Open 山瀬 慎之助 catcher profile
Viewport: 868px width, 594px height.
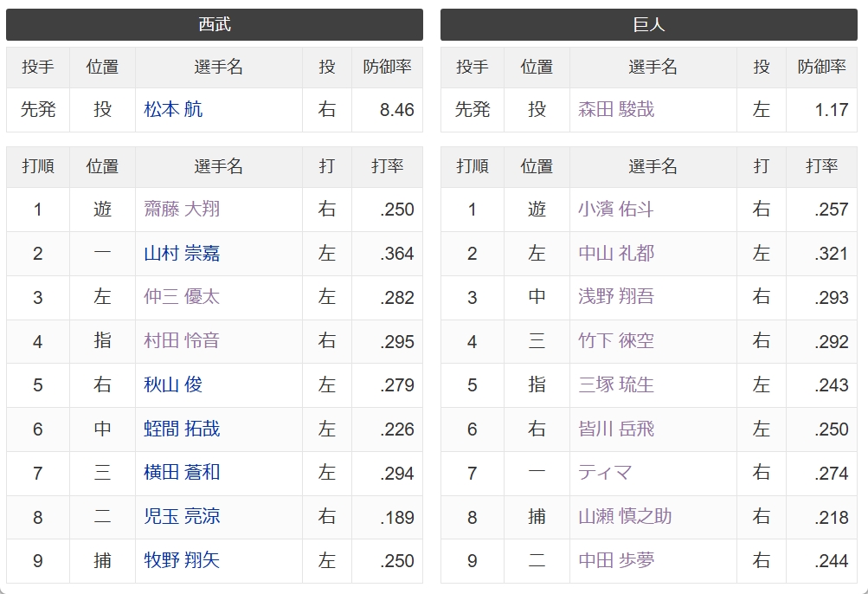click(x=625, y=516)
